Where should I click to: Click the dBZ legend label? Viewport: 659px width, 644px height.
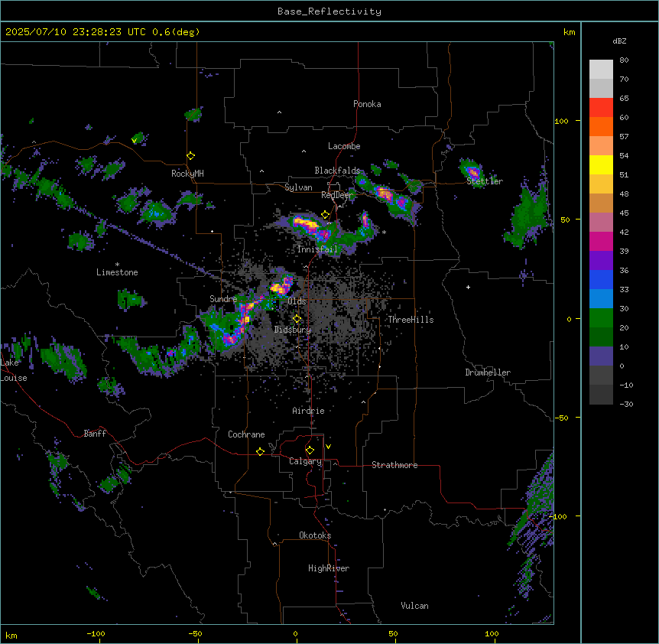click(619, 41)
